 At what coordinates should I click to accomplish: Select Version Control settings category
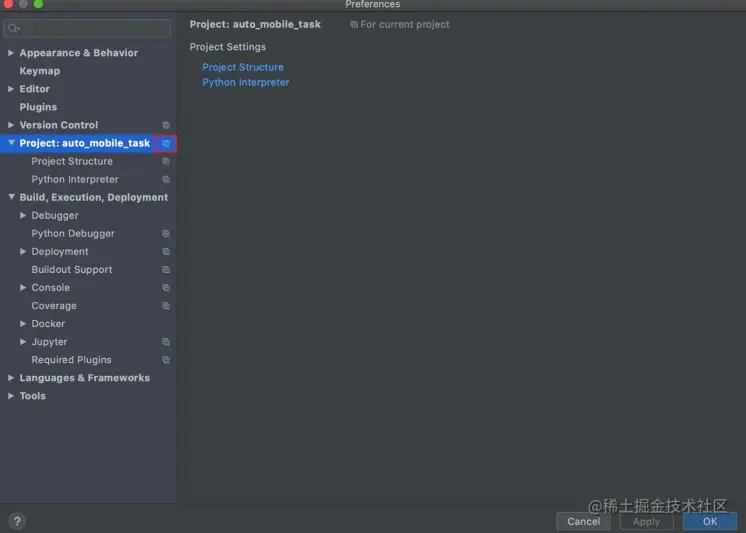click(59, 125)
